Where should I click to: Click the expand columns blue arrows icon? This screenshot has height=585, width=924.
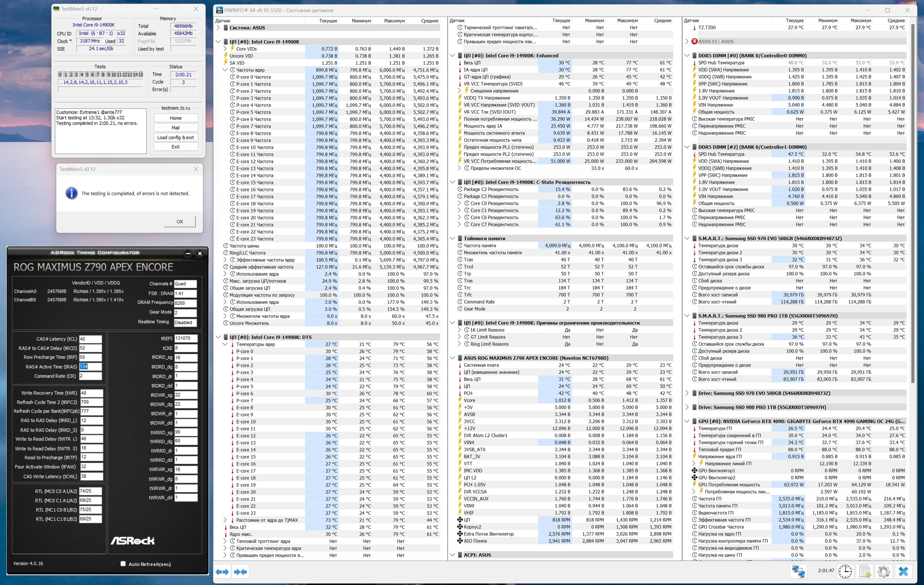click(222, 572)
